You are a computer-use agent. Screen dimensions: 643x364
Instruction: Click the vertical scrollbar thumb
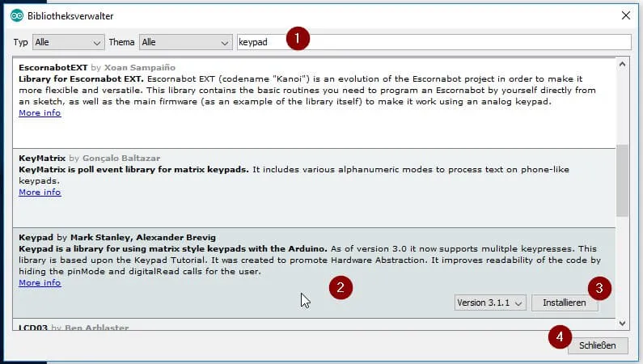click(622, 180)
